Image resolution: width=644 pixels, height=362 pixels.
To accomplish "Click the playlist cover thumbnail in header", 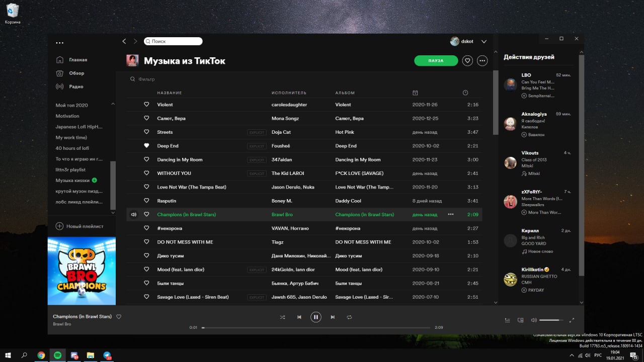I will (x=132, y=60).
